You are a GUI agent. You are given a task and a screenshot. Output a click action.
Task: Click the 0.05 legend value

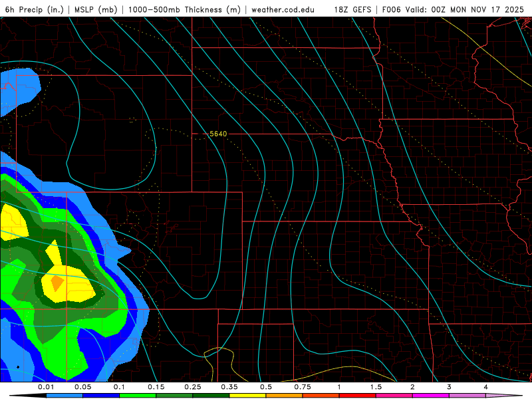(x=82, y=387)
